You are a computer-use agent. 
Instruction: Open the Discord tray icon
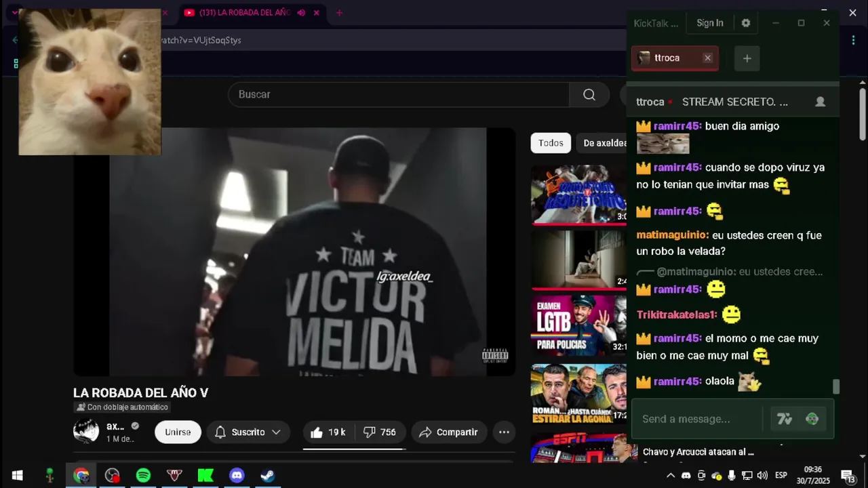pos(686,475)
